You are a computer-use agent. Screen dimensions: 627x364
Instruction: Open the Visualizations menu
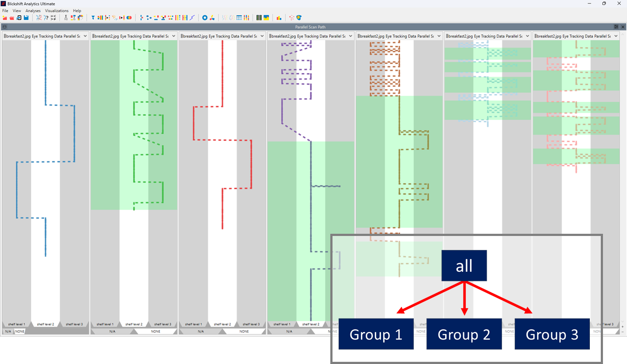pos(57,10)
